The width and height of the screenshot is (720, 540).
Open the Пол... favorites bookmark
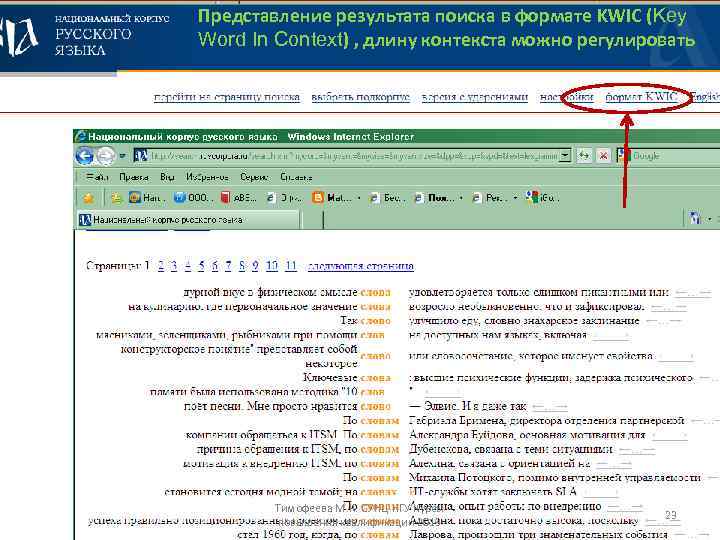coord(435,198)
